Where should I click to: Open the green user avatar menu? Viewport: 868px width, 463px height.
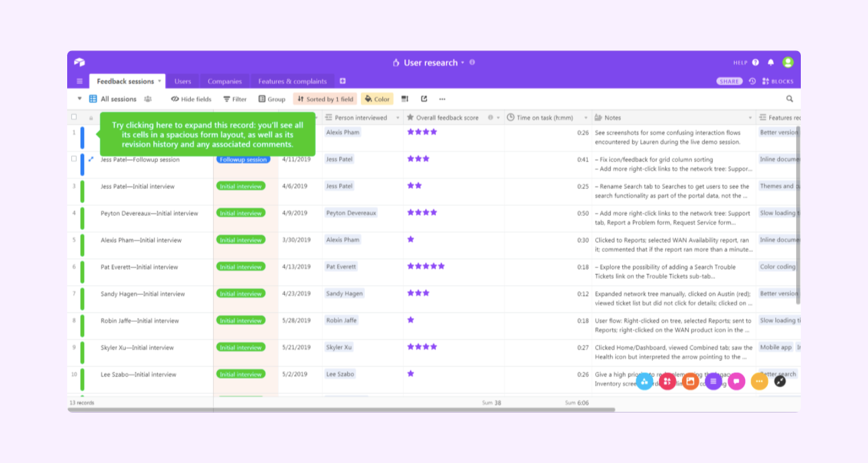coord(788,62)
